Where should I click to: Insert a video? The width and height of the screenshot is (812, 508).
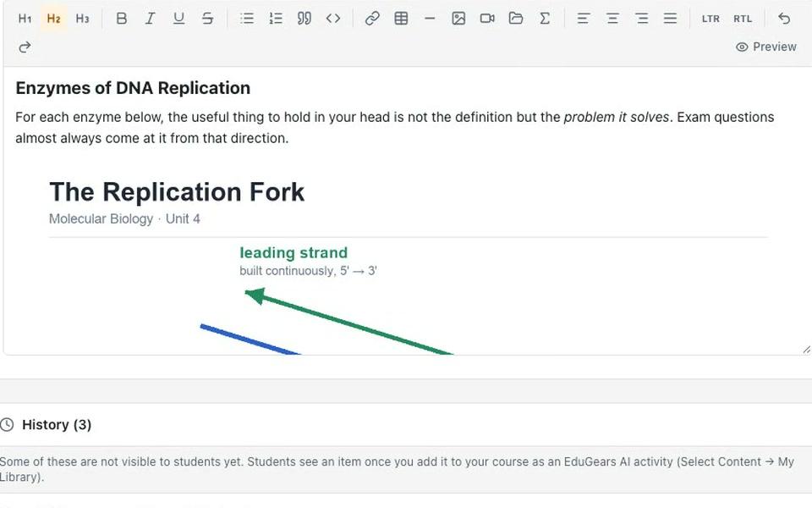click(487, 19)
